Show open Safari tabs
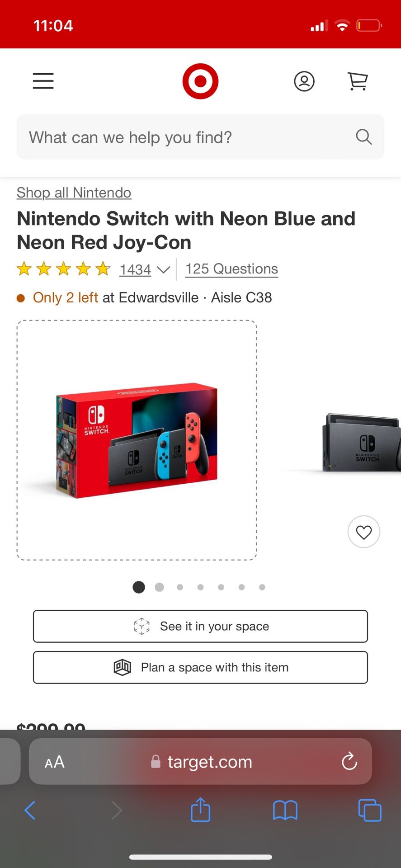Screen dimensions: 401x868 point(369,810)
